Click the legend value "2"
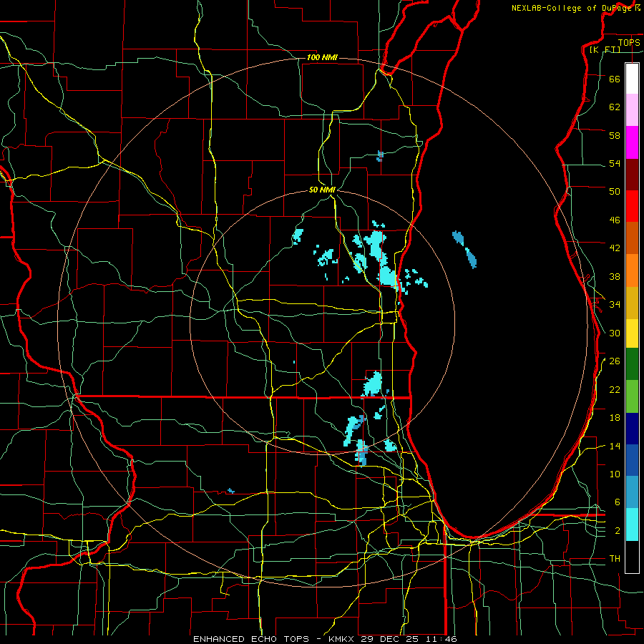The height and width of the screenshot is (644, 644). (x=618, y=531)
